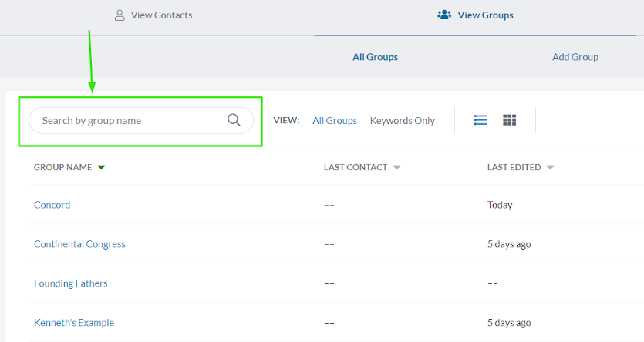Screen dimensions: 644x342
Task: Open the Add Group sub-tab
Action: tap(575, 57)
